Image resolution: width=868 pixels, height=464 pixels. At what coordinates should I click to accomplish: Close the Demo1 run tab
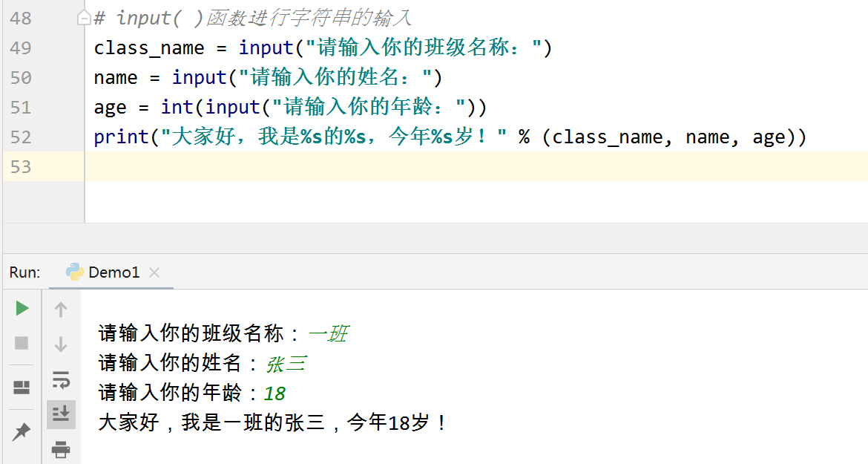tap(154, 272)
